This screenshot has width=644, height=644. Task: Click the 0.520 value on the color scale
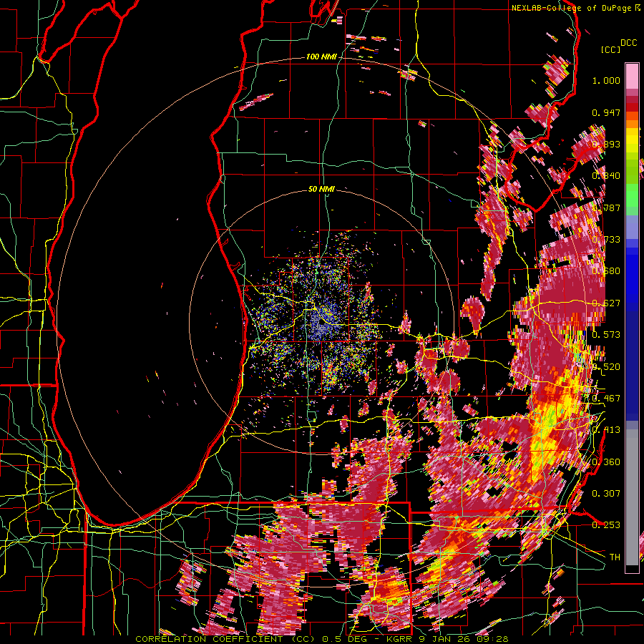pyautogui.click(x=606, y=366)
